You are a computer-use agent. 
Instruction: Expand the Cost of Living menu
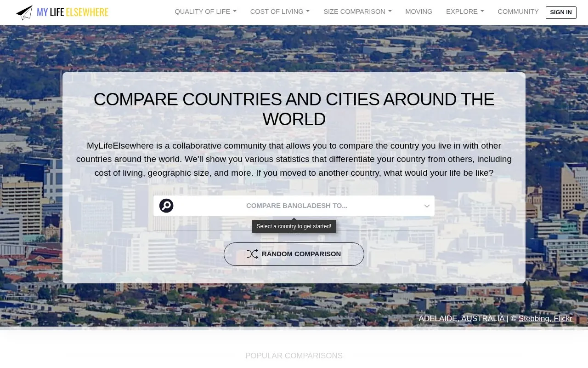(x=280, y=11)
